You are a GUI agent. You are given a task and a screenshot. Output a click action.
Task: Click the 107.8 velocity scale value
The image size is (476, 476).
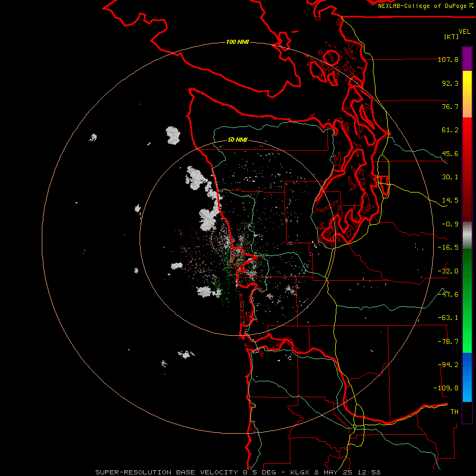click(448, 59)
